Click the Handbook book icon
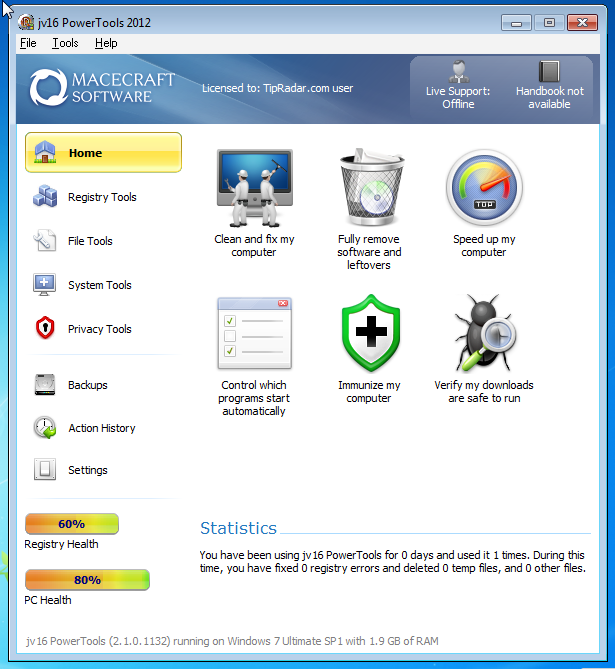Viewport: 615px width, 669px height. (549, 71)
